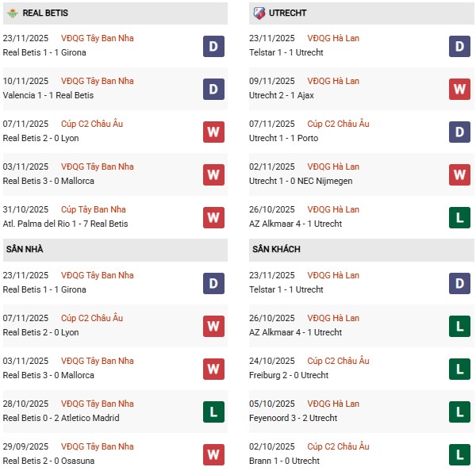The height and width of the screenshot is (471, 476).
Task: Click win badge for Atl. Palma del Rio match
Action: pyautogui.click(x=213, y=217)
